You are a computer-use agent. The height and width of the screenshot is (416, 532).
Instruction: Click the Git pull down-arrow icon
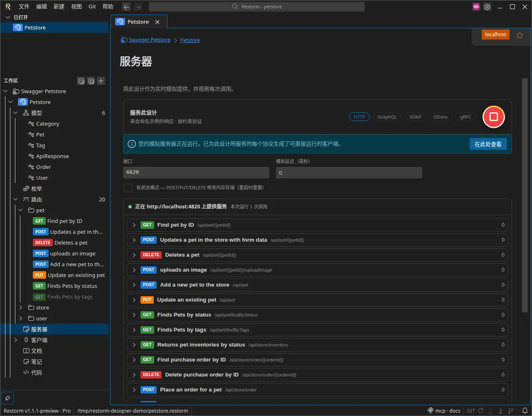tap(500, 411)
